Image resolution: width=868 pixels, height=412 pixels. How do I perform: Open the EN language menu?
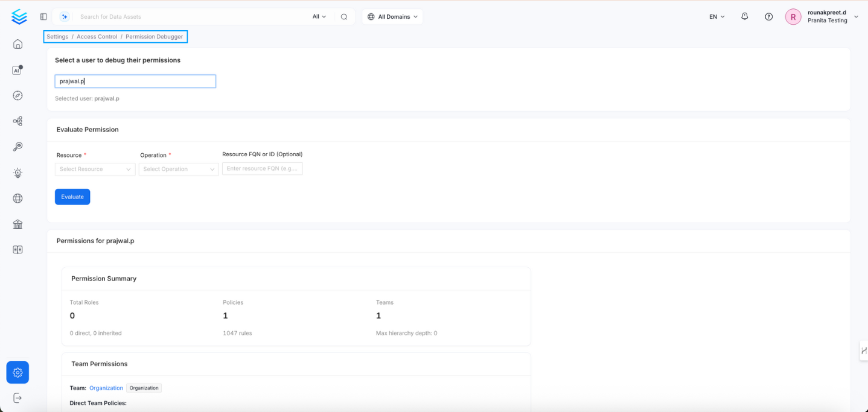(716, 16)
